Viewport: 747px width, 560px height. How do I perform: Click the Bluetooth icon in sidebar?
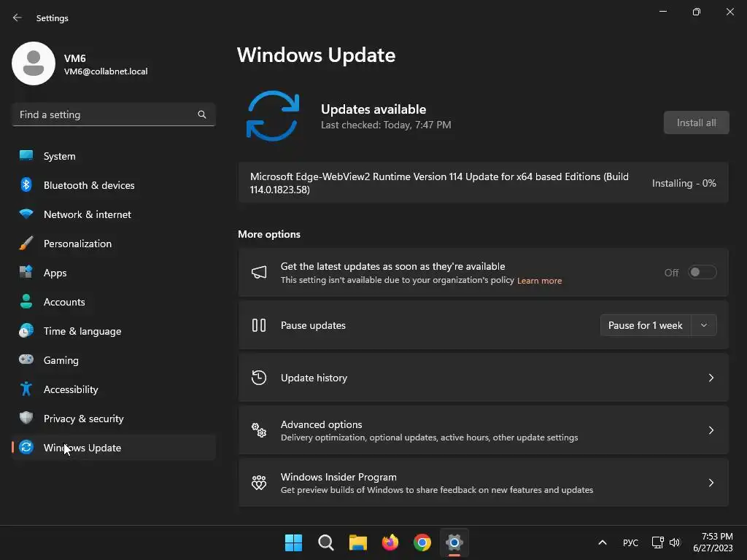point(26,184)
